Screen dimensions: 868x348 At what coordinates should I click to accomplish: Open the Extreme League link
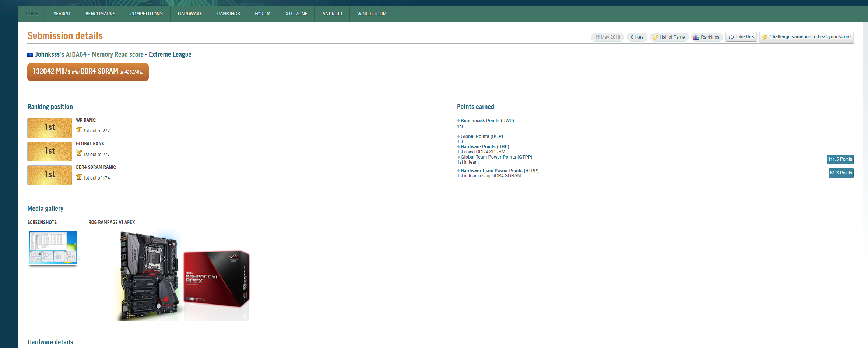point(170,54)
